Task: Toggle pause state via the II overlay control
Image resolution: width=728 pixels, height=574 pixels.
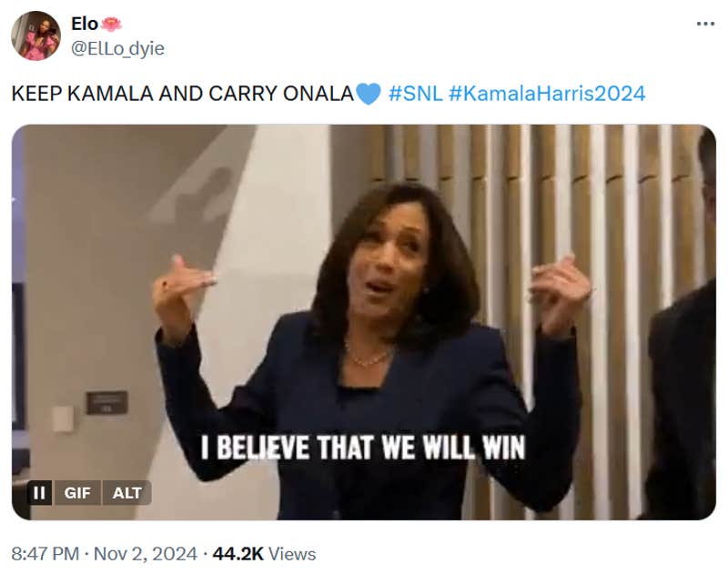Action: (38, 494)
